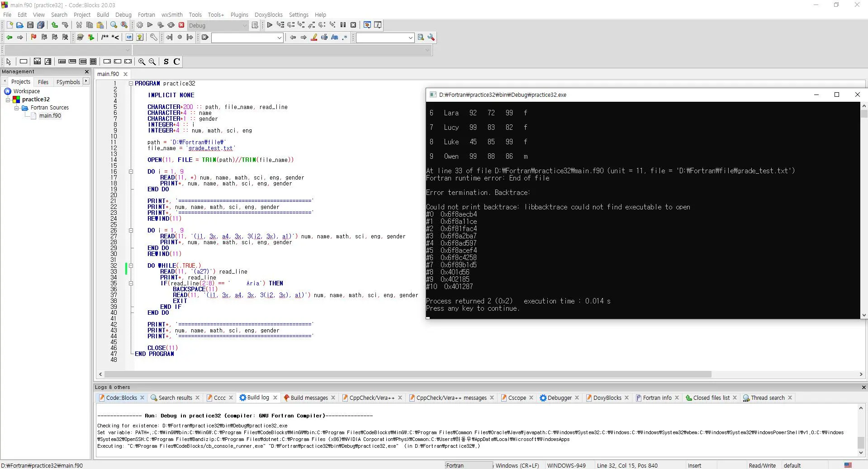Run the practice32 program
868x469 pixels.
click(x=150, y=25)
